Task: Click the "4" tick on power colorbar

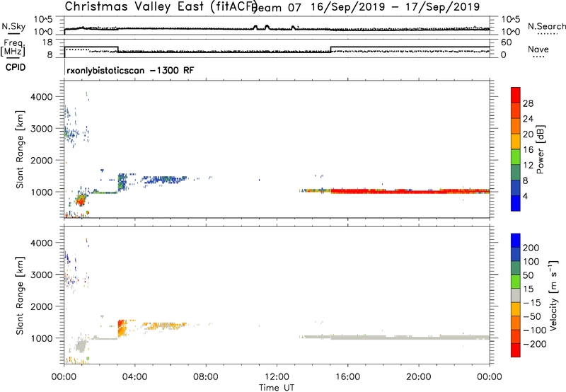Action: (525, 196)
